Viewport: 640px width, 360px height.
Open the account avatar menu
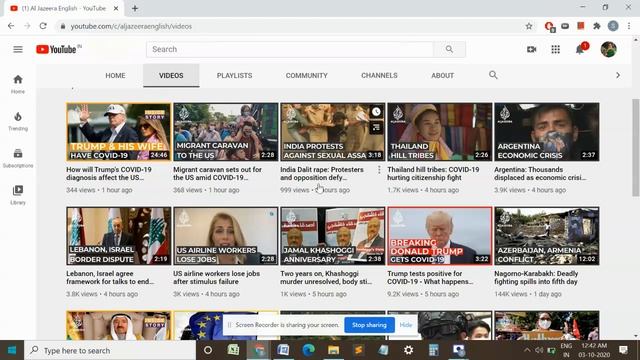click(x=608, y=49)
